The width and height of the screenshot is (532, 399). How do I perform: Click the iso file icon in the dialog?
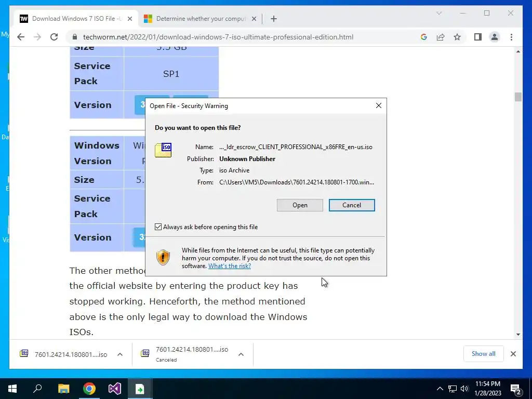[x=163, y=150]
